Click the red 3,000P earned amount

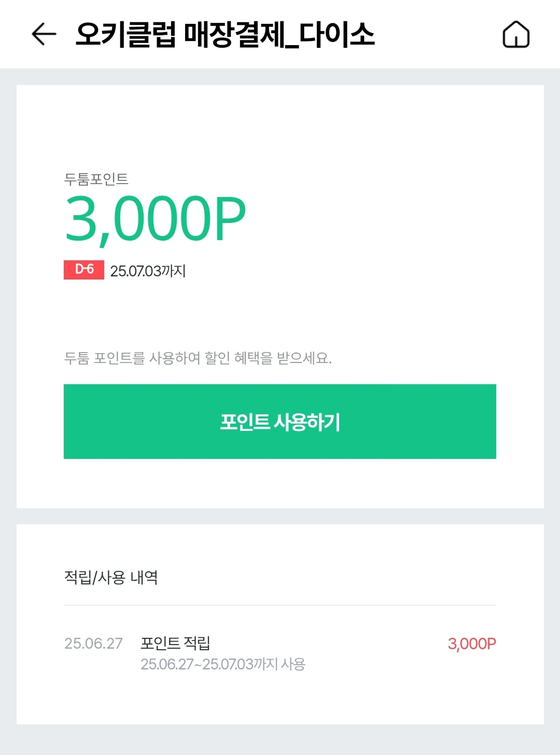(472, 644)
